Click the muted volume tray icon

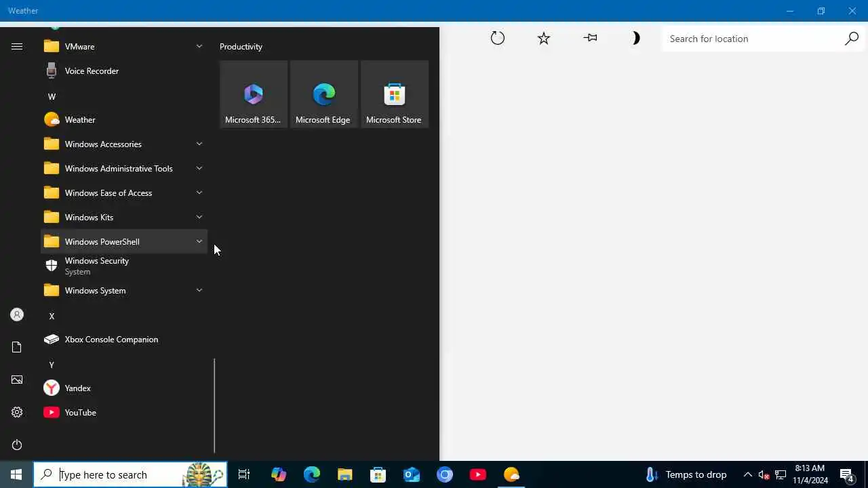coord(764,474)
